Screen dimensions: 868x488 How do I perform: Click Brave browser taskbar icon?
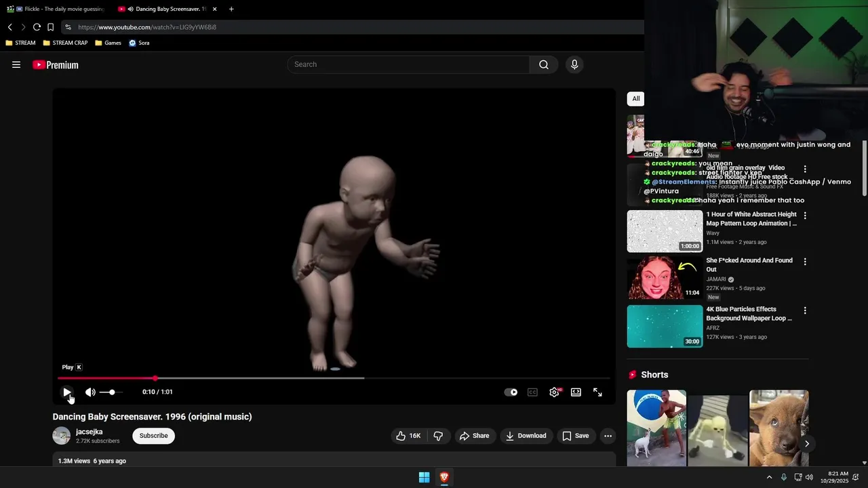point(444,477)
